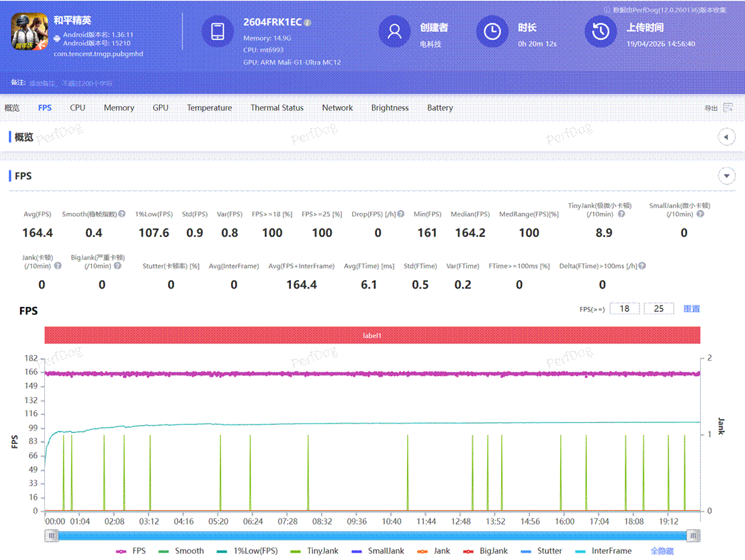745x560 pixels.
Task: Click the red label1 bar
Action: [372, 335]
